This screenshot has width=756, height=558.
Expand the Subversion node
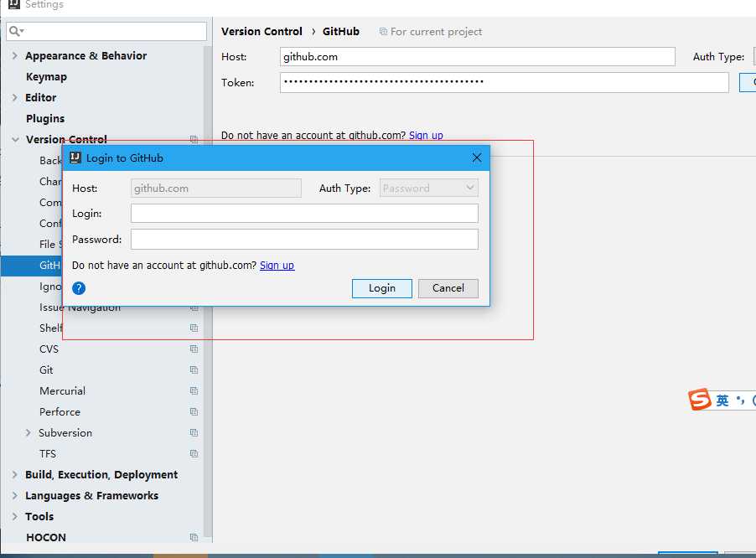coord(28,432)
